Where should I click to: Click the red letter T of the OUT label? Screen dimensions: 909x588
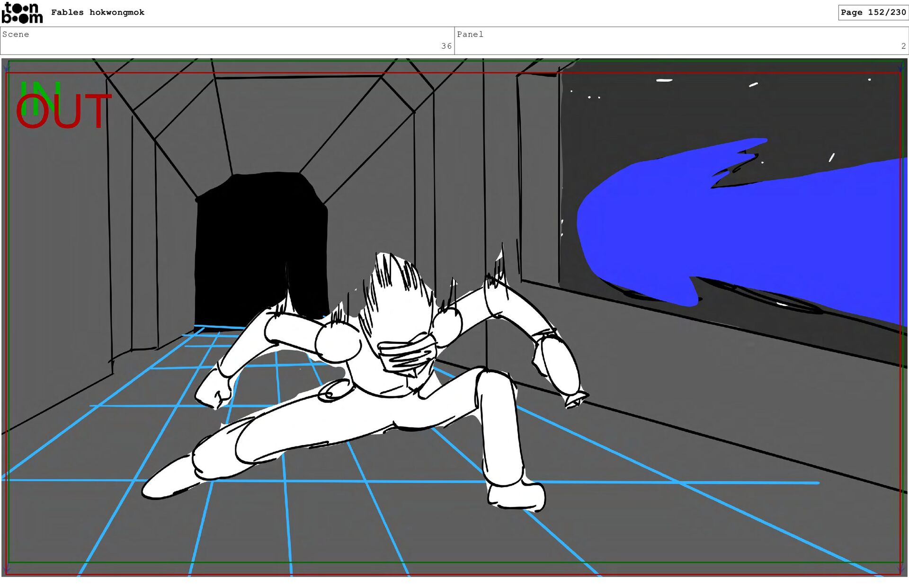tap(98, 111)
